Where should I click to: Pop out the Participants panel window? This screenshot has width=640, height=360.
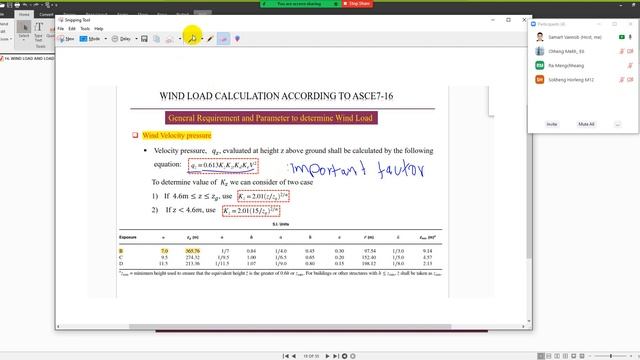pos(615,24)
